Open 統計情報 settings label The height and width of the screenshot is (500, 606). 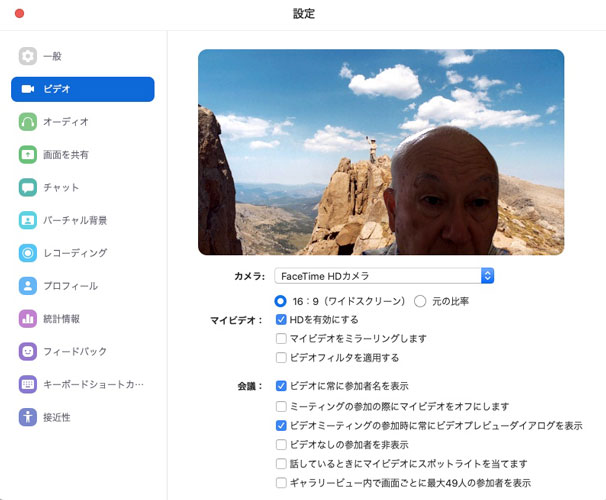click(x=61, y=319)
